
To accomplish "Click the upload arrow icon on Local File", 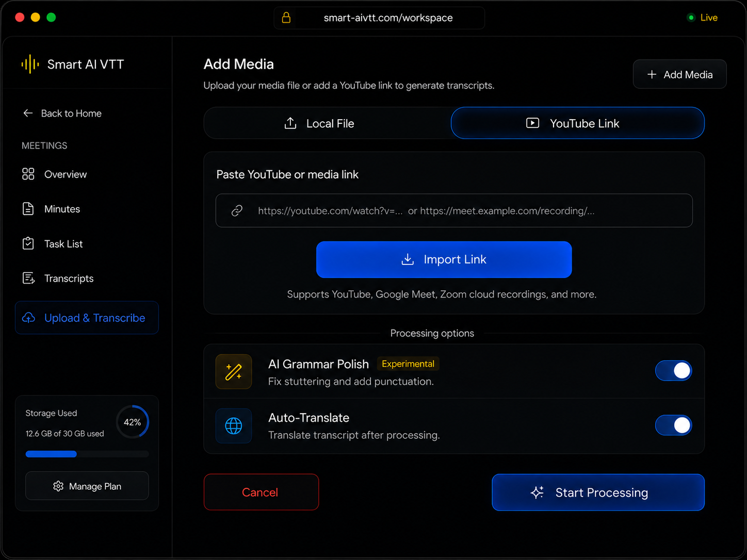I will 290,123.
